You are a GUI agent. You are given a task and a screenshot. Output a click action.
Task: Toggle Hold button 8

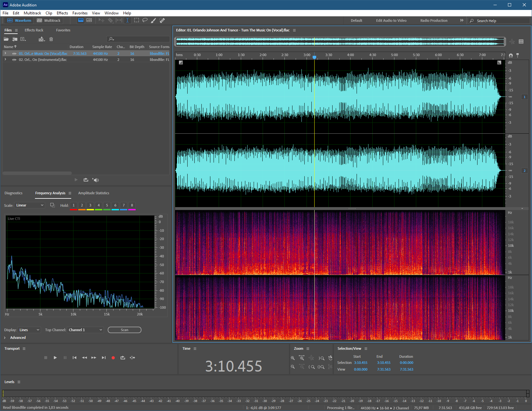[132, 205]
